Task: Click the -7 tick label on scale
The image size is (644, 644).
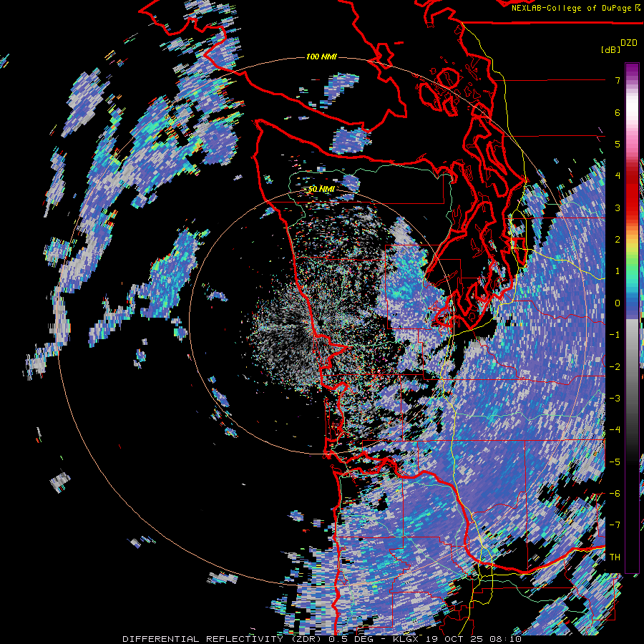Action: click(615, 525)
